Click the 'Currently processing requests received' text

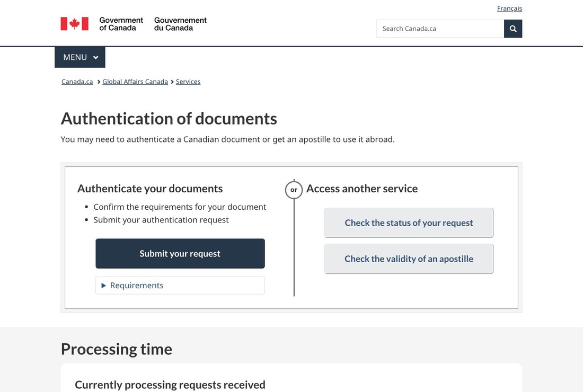point(170,385)
